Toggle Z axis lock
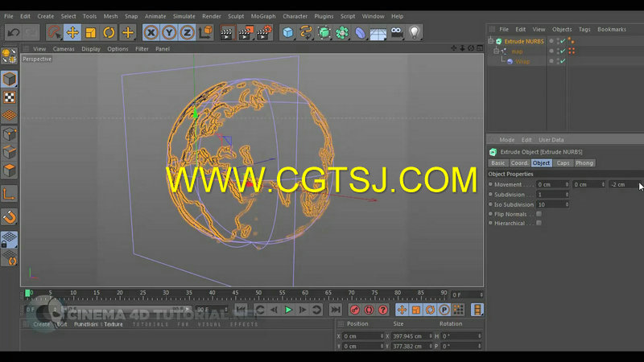Viewport: 644px width, 362px height. point(188,32)
